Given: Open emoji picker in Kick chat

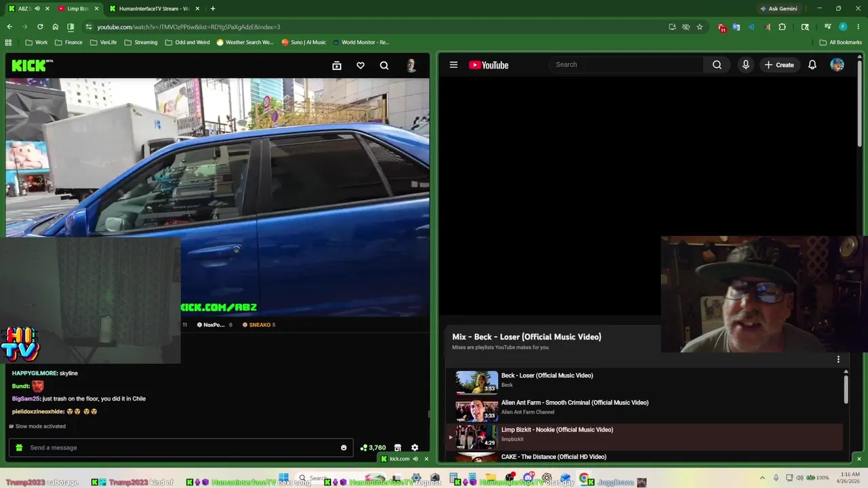Looking at the screenshot, I should tap(343, 447).
